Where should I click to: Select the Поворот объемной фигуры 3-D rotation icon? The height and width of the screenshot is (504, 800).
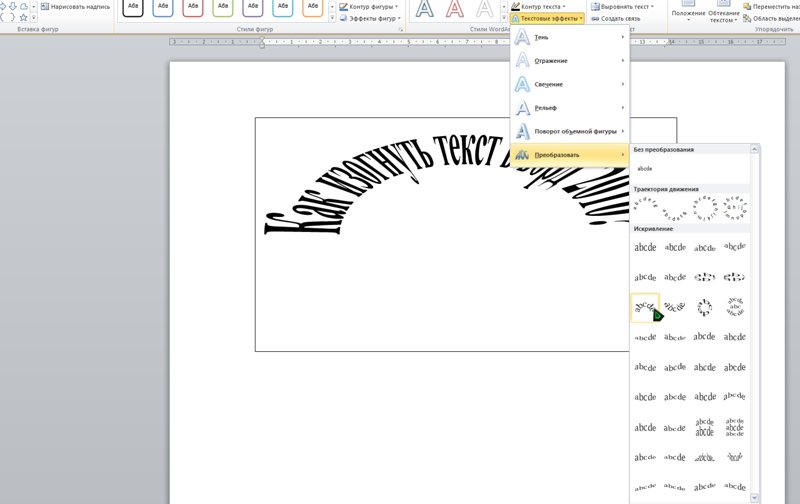(523, 131)
